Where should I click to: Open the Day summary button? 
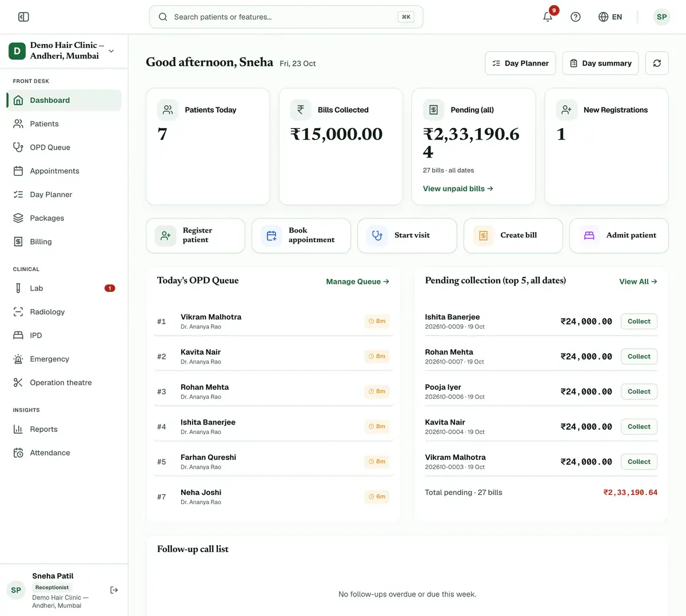coord(601,63)
